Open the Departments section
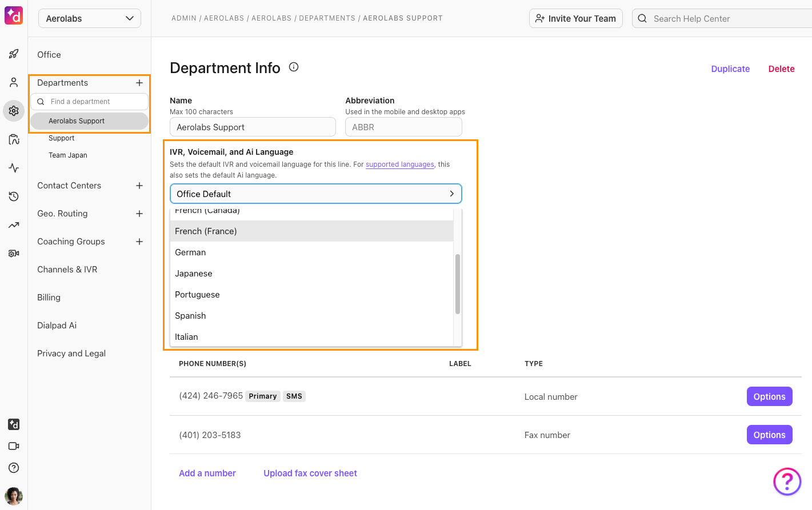The width and height of the screenshot is (812, 510). [63, 83]
